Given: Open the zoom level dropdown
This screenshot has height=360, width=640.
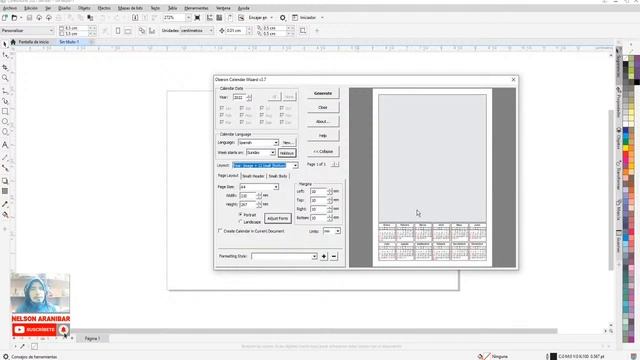Looking at the screenshot, I should click(x=189, y=18).
